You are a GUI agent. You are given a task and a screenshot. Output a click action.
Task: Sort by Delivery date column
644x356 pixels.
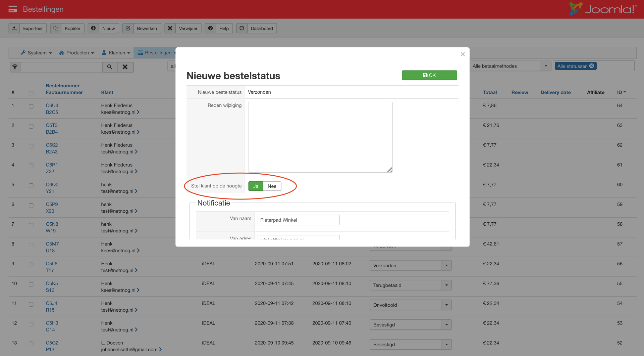coord(555,92)
